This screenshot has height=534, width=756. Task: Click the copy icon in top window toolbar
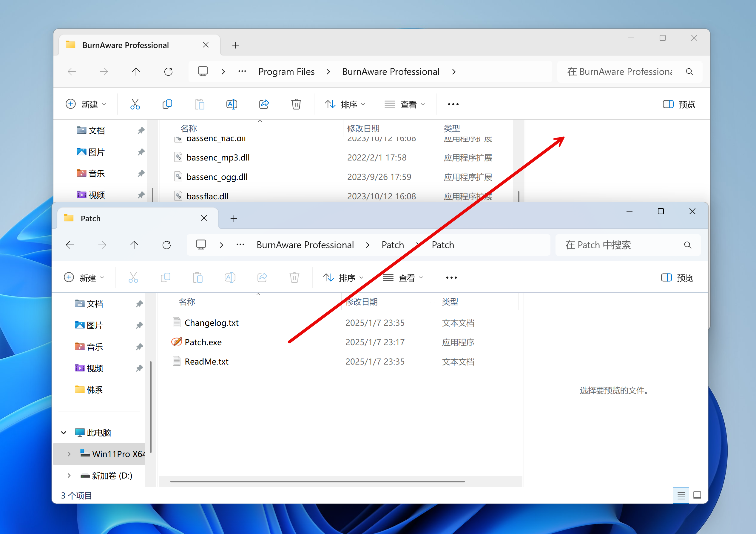click(167, 104)
